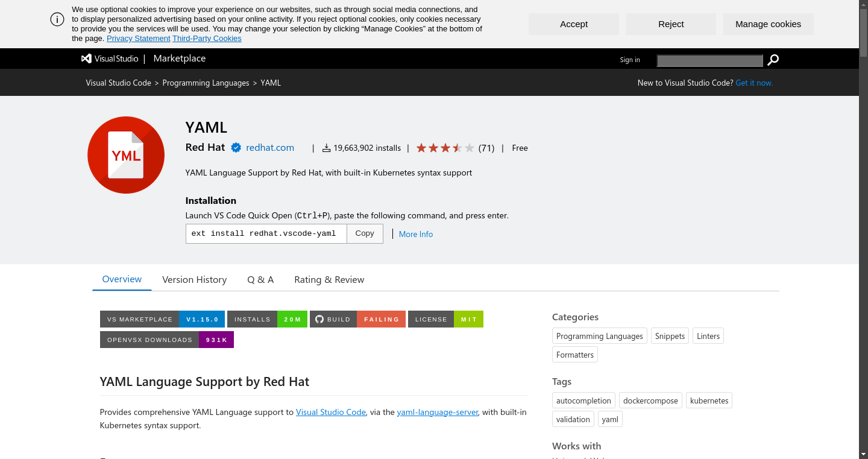Open Visual Studio Code breadcrumb
The height and width of the screenshot is (459, 868).
point(119,83)
